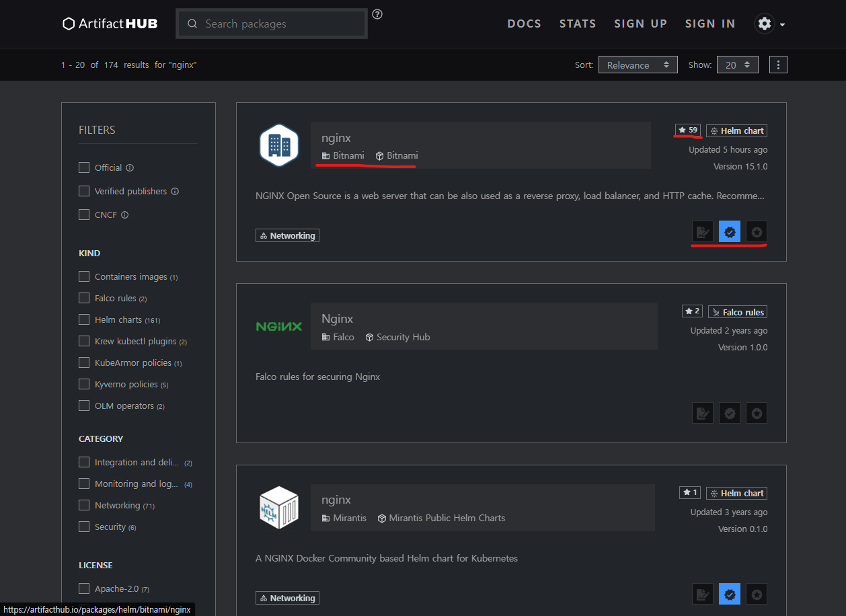Open the STATS page

tap(578, 24)
